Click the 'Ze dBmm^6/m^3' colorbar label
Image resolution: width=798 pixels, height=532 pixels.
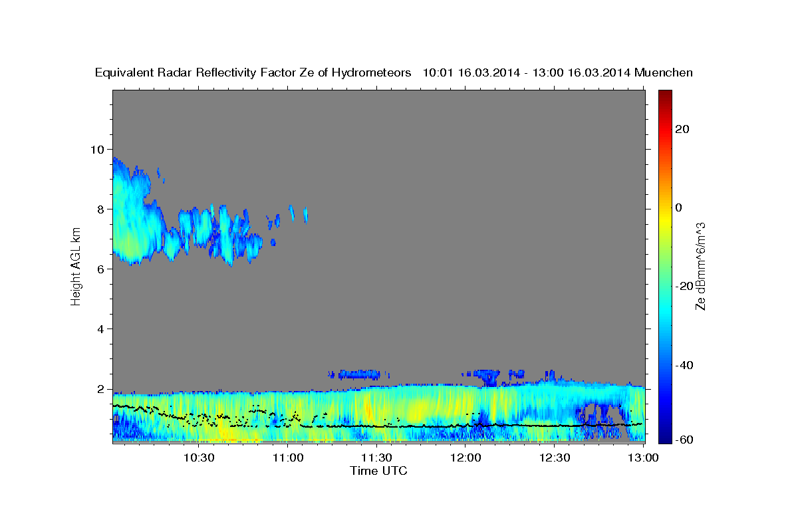click(x=700, y=266)
